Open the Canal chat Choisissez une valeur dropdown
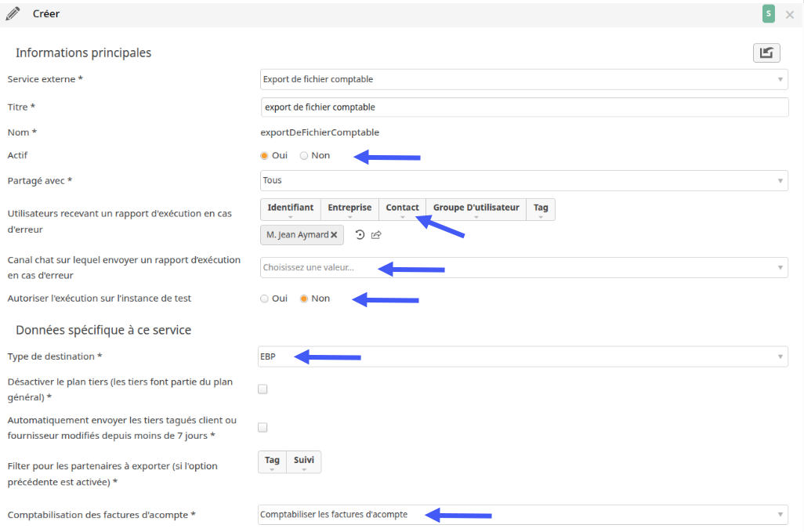This screenshot has height=532, width=804. pyautogui.click(x=523, y=267)
